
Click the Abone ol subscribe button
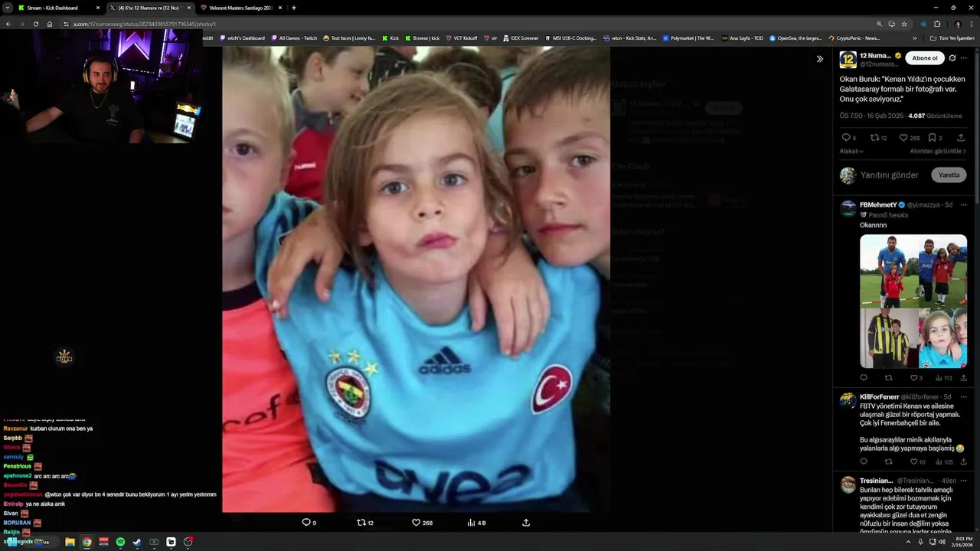coord(924,58)
